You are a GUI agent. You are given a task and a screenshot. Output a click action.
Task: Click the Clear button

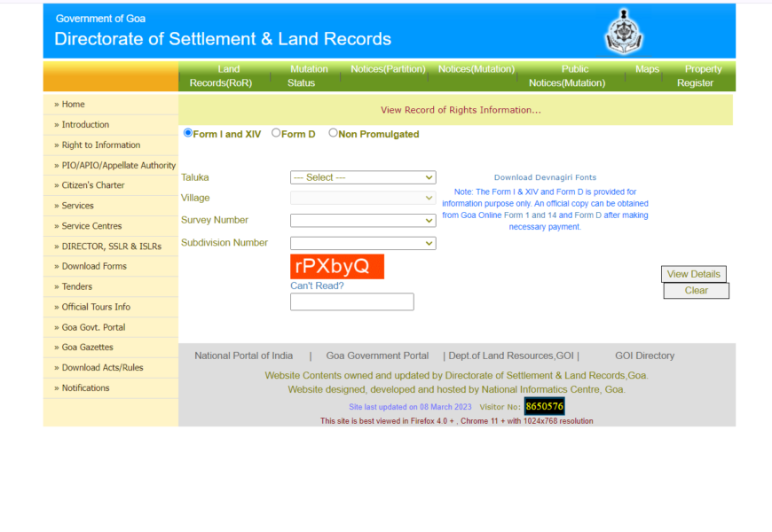tap(697, 290)
